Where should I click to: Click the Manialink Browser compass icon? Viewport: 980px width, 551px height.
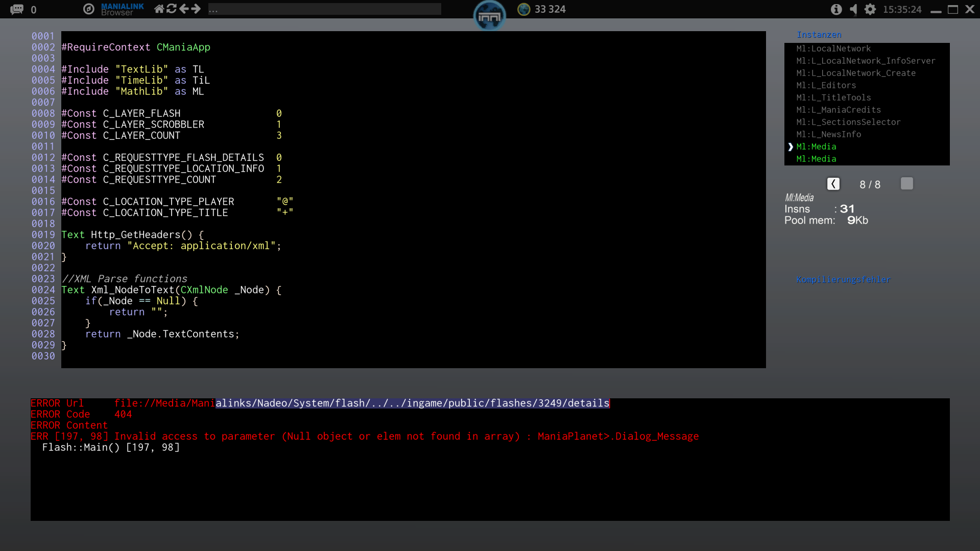[x=89, y=9]
